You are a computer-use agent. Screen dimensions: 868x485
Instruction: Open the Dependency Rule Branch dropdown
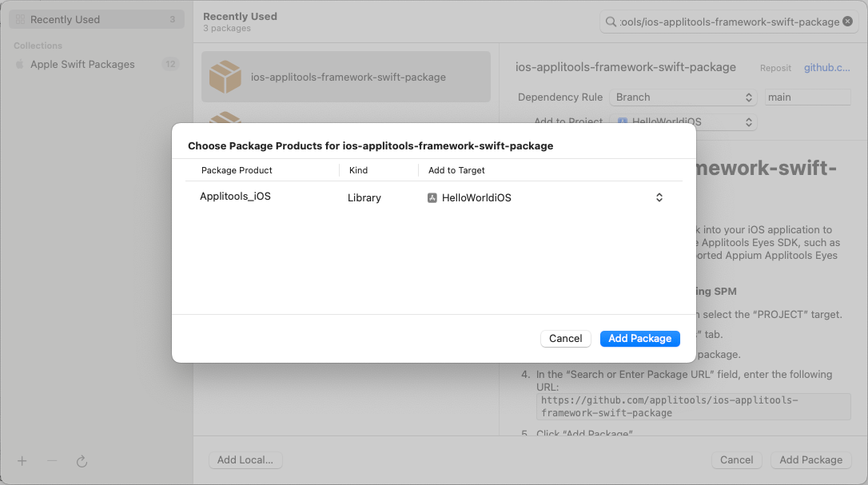[683, 97]
